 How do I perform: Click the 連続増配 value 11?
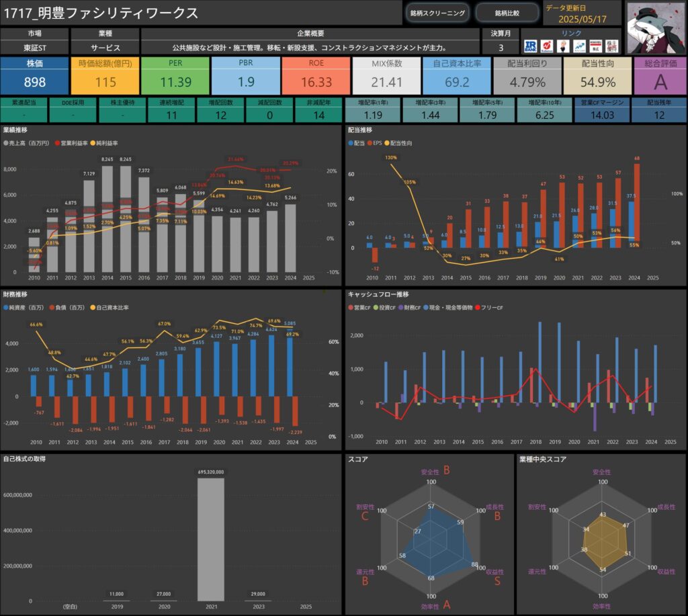tap(171, 115)
